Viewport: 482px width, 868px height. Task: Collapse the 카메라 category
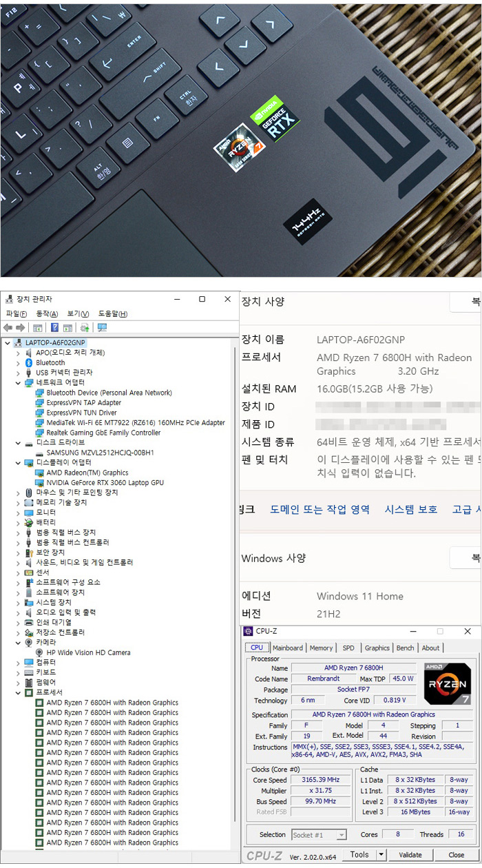pyautogui.click(x=18, y=642)
